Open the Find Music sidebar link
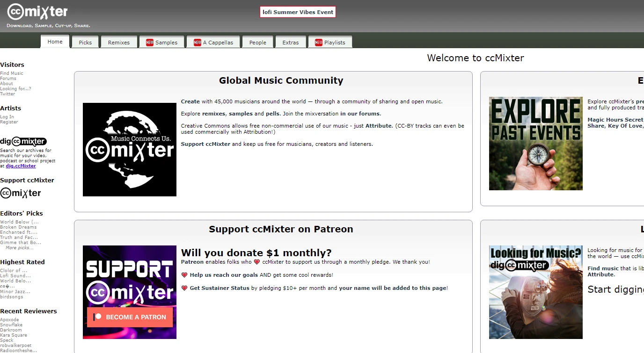 tap(12, 73)
